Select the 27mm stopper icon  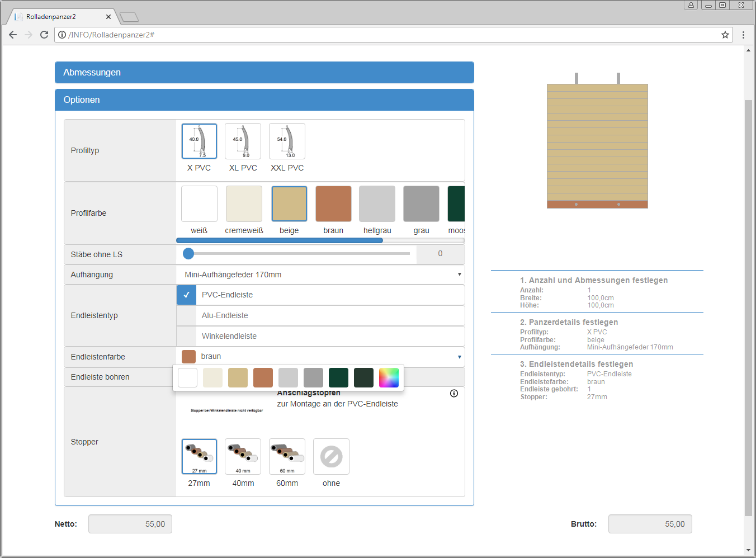tap(199, 457)
